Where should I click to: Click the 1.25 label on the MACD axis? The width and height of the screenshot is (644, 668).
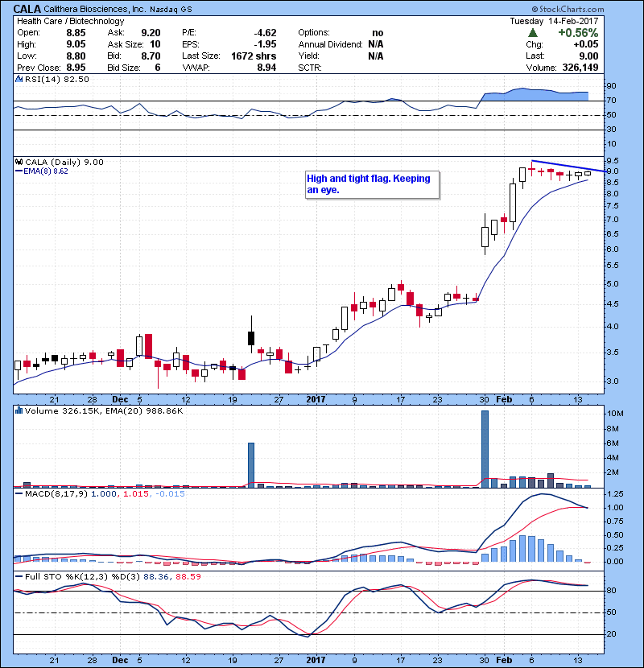tap(614, 494)
